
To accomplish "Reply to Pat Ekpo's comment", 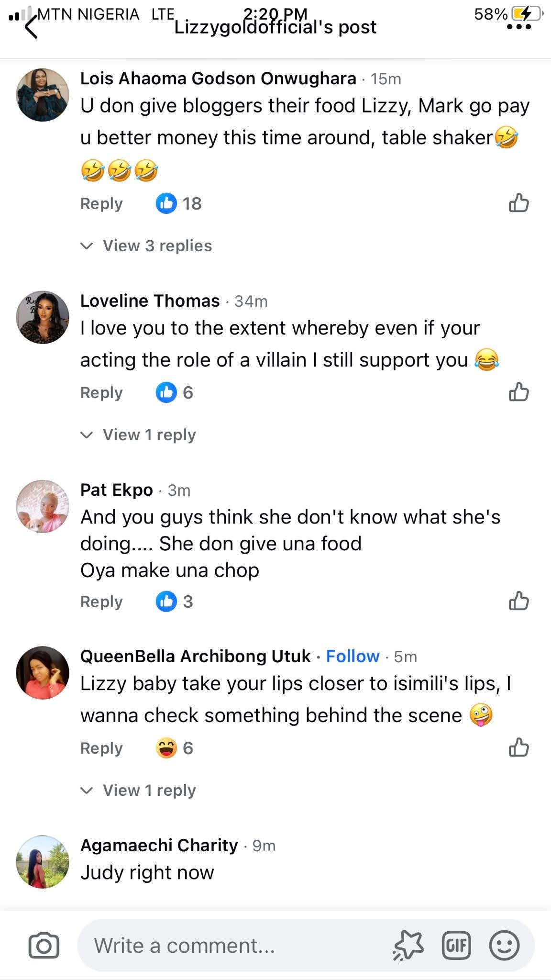I will pos(101,601).
